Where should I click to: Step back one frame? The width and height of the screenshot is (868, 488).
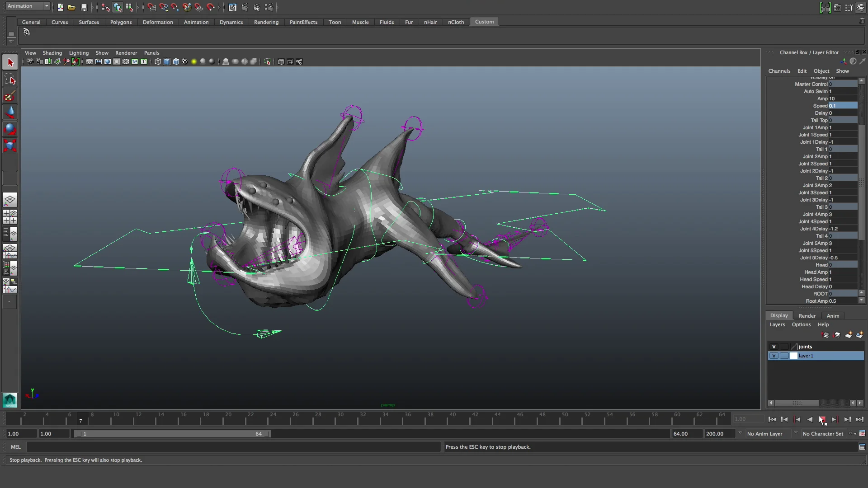pos(784,419)
